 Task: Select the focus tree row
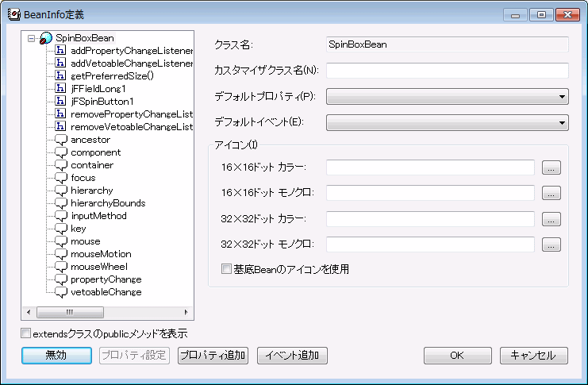[x=83, y=178]
